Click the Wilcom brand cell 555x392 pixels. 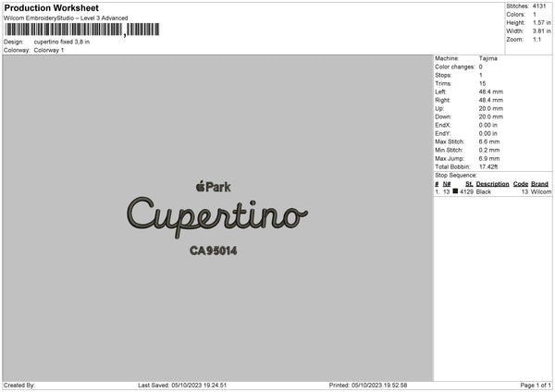pos(541,191)
